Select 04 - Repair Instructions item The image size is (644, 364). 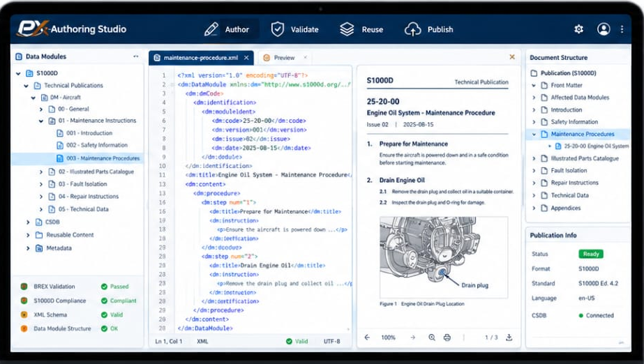(83, 197)
